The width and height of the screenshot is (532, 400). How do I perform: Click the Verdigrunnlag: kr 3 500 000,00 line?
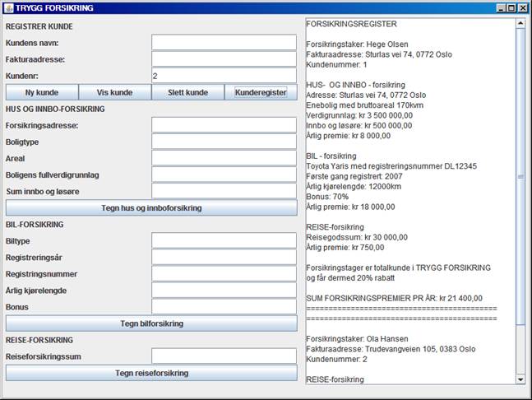click(359, 115)
